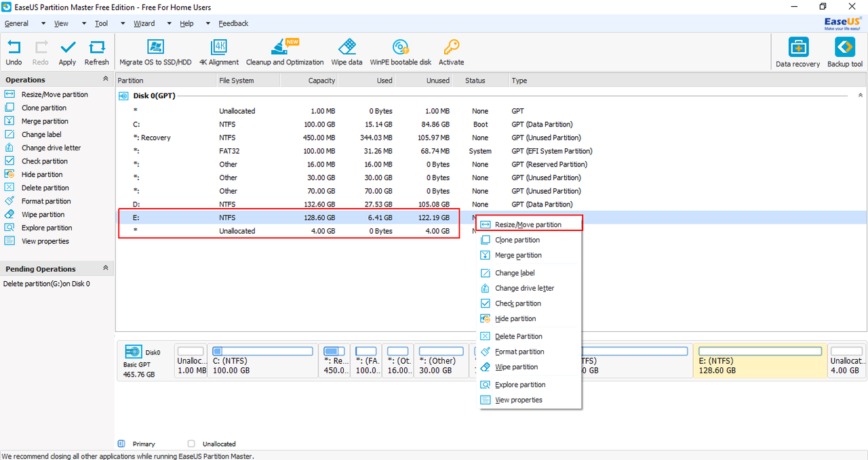
Task: Select Hide partition in Operations panel
Action: [x=33, y=175]
